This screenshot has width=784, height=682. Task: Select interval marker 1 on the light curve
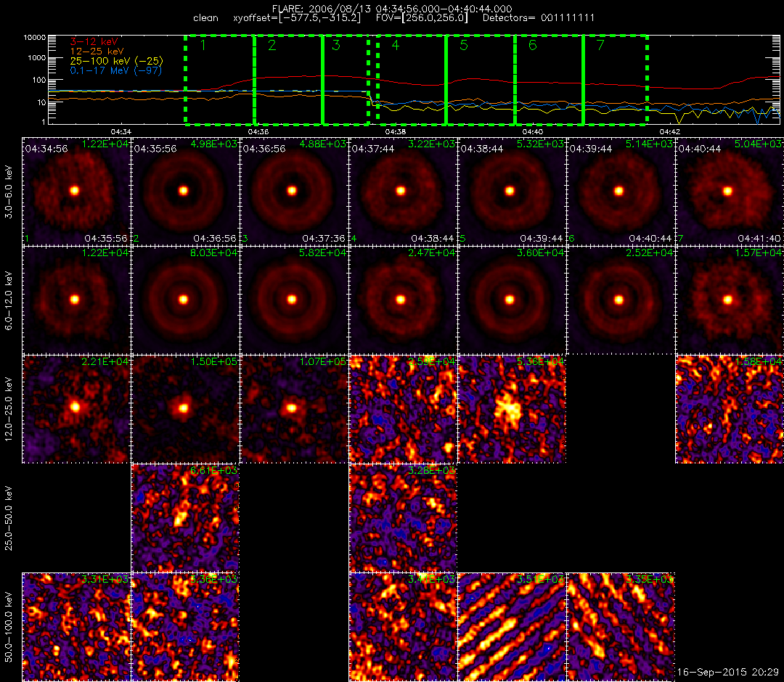[x=203, y=46]
